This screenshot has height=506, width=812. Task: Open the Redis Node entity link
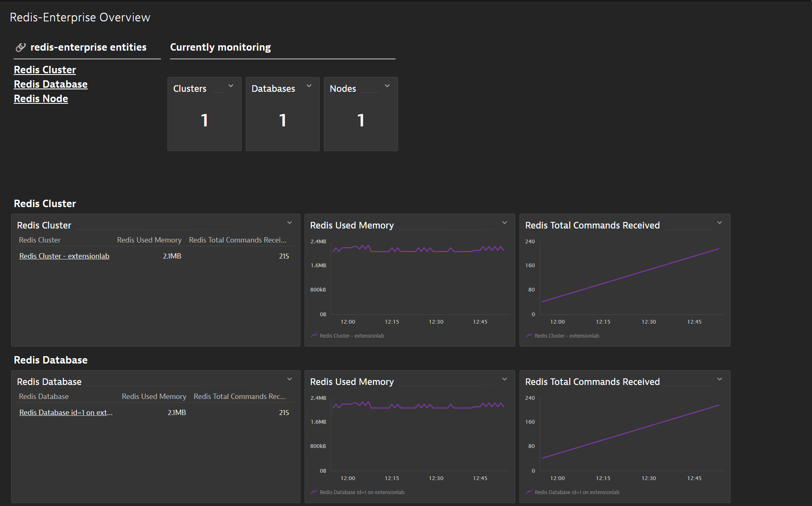(41, 98)
